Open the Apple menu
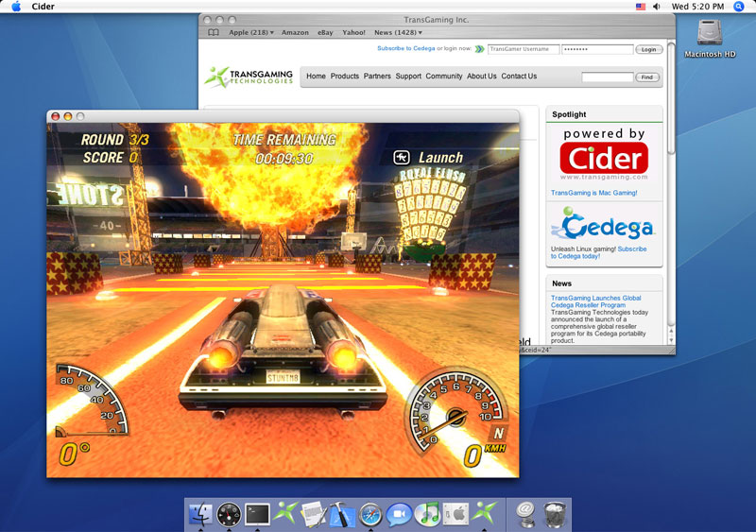756x532 pixels. pos(16,7)
